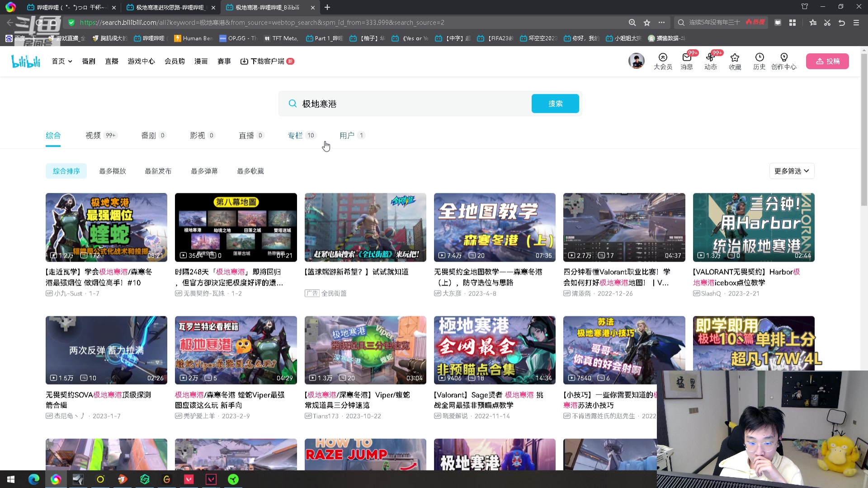
Task: Open 下载客户端 link in header
Action: point(267,61)
